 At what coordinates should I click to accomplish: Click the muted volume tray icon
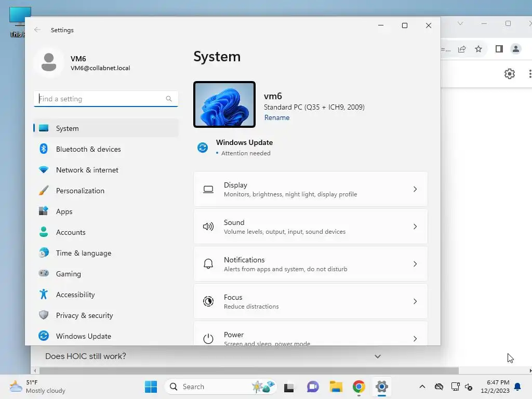point(469,387)
